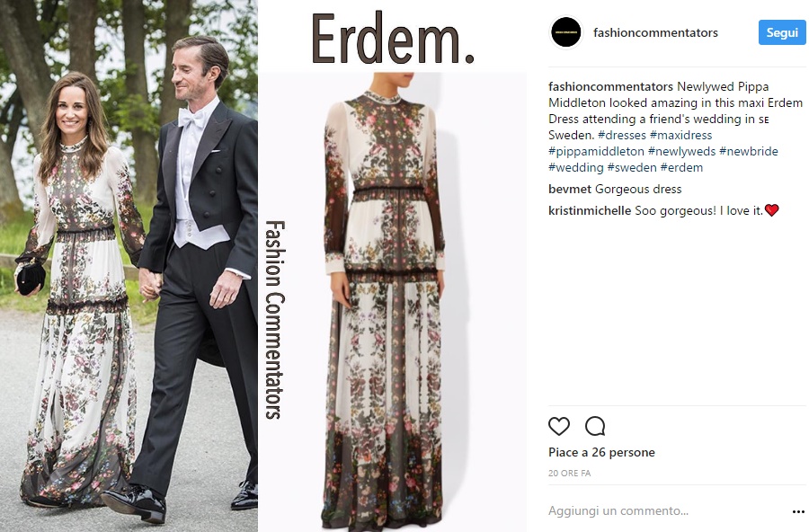Select the Erdem dress post image
809x532 pixels.
263,266
